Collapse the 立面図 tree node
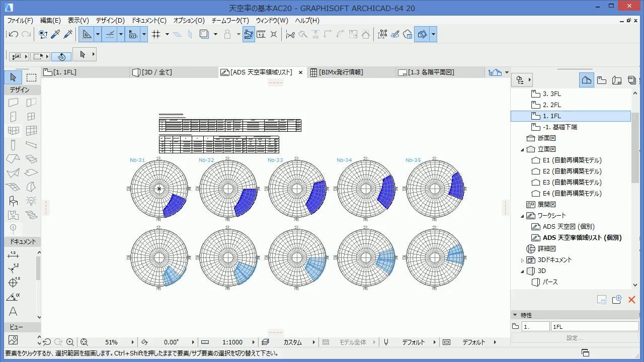Screen dimensions: 644x362 click(522, 149)
